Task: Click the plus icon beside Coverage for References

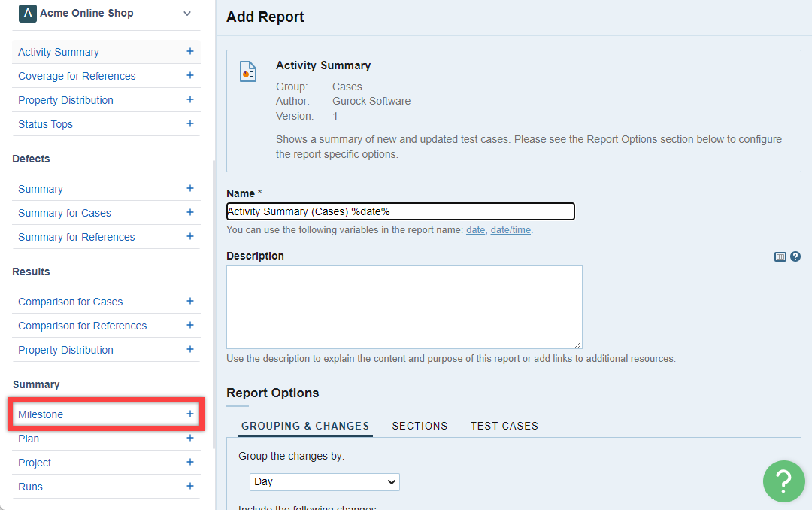Action: (189, 76)
